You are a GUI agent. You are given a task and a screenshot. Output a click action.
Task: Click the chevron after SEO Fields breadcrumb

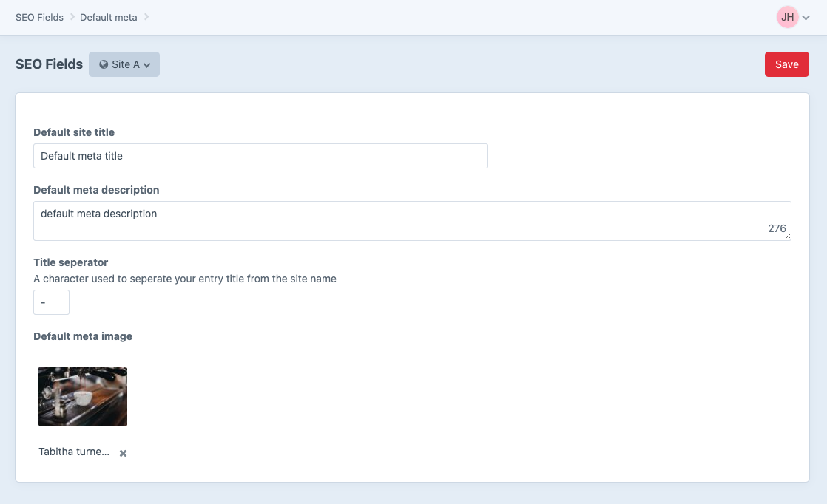[x=72, y=17]
